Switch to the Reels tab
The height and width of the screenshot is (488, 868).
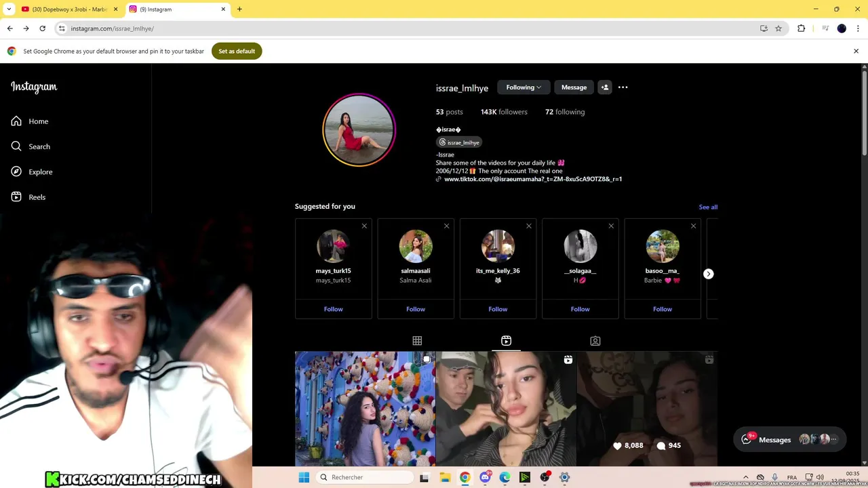pyautogui.click(x=506, y=341)
